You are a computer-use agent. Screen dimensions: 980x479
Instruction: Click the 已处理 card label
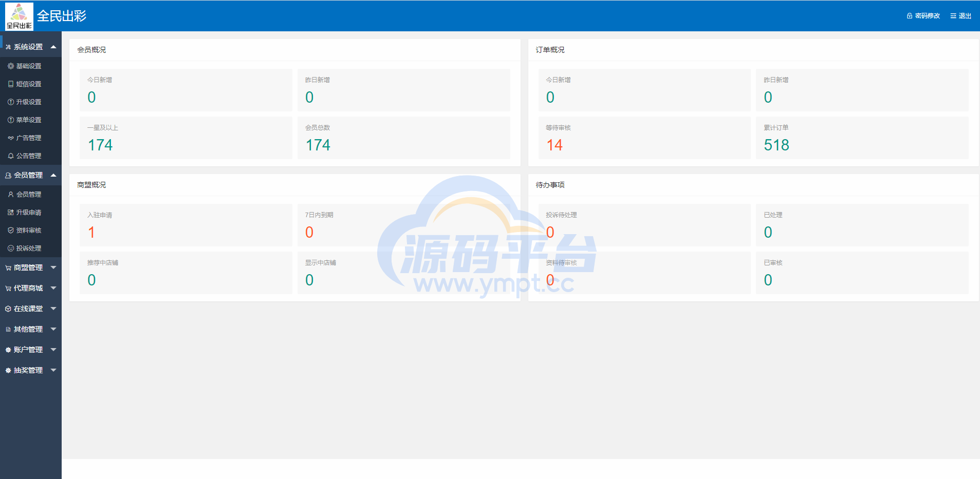point(773,215)
